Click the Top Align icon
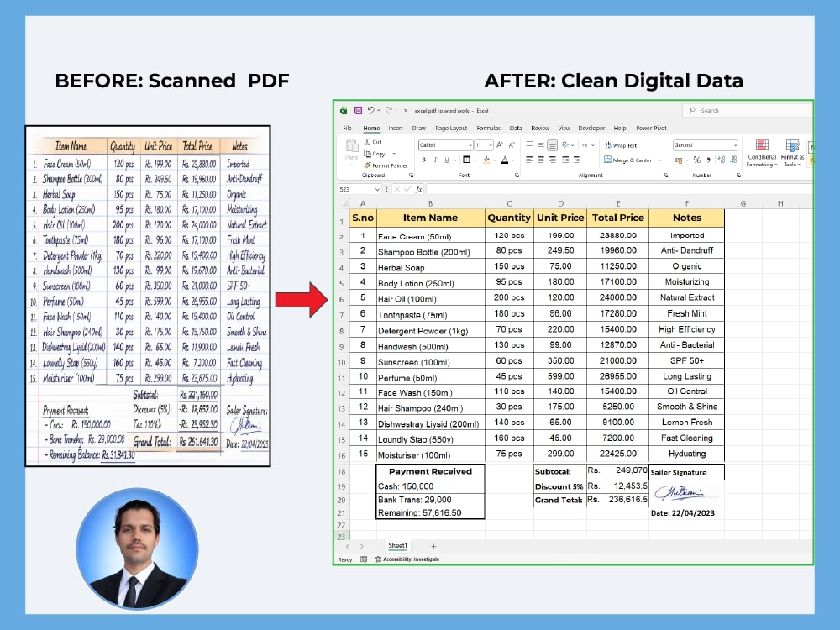 pos(528,144)
